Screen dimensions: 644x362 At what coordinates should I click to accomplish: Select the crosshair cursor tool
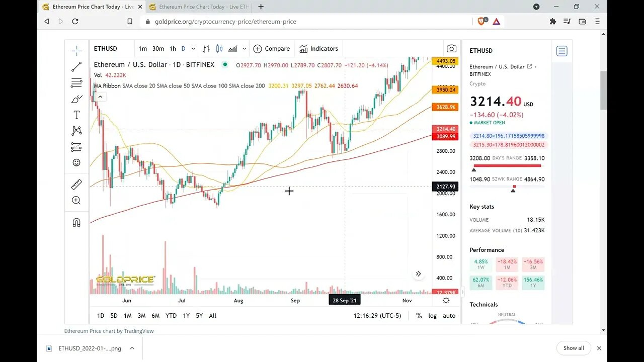[x=76, y=50]
